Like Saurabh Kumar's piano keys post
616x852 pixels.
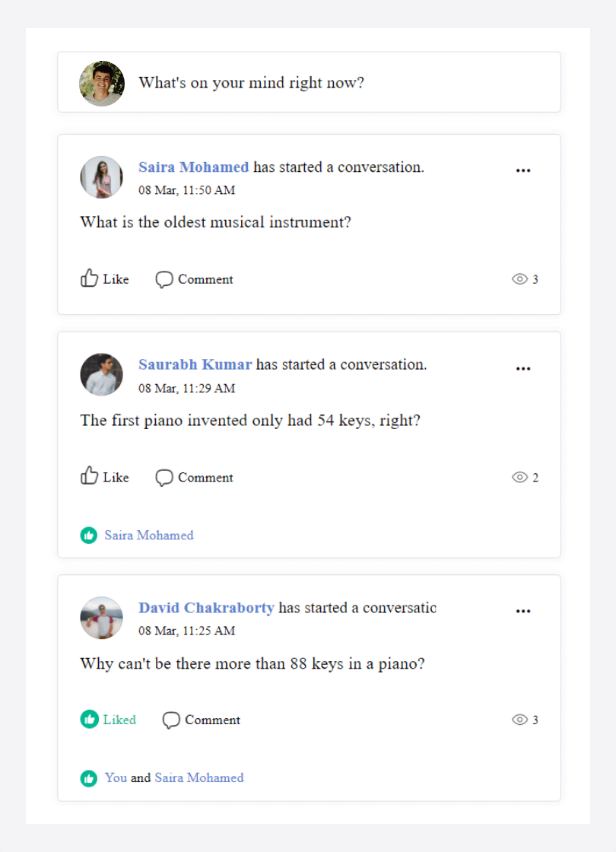(105, 476)
